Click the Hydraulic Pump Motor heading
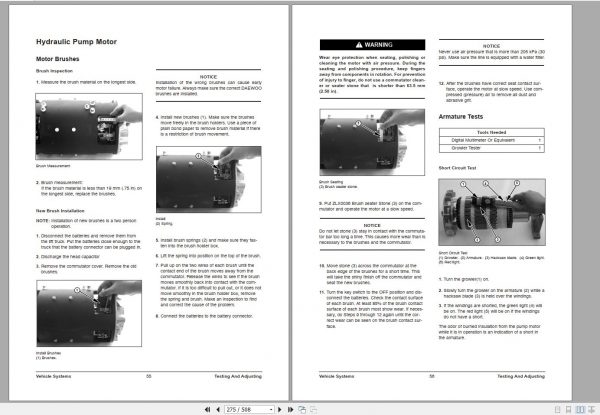 coord(76,42)
